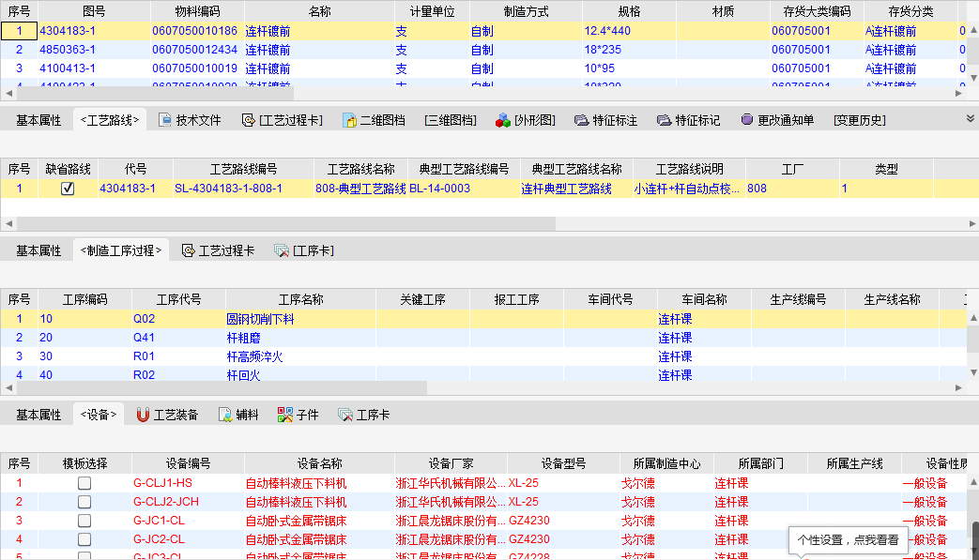Switch to [变更历史] tab

[859, 120]
